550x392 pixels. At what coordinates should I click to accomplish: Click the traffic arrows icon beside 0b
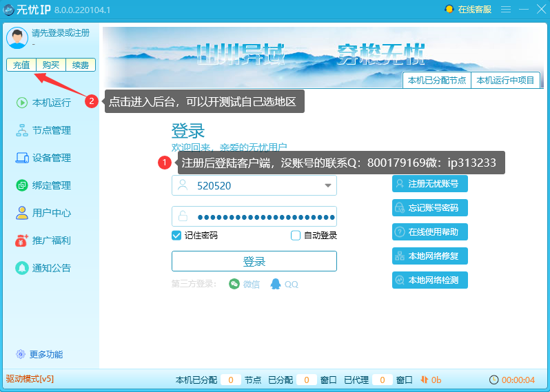point(424,380)
